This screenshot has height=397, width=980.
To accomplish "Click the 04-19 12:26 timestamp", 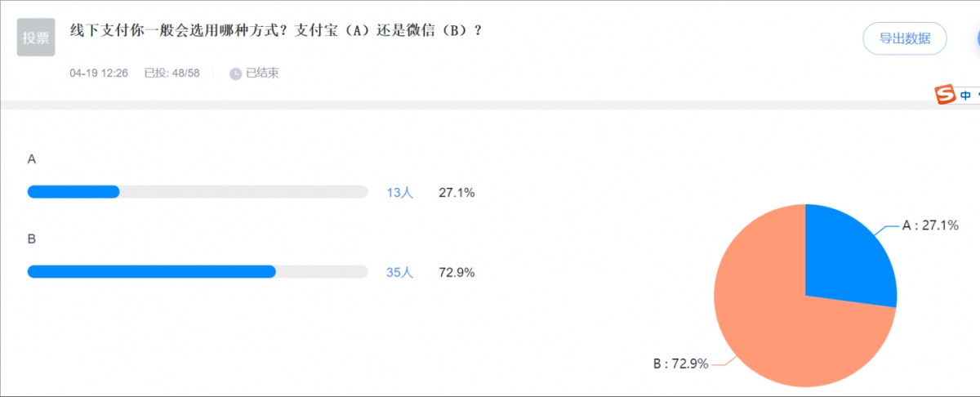I will pos(99,74).
